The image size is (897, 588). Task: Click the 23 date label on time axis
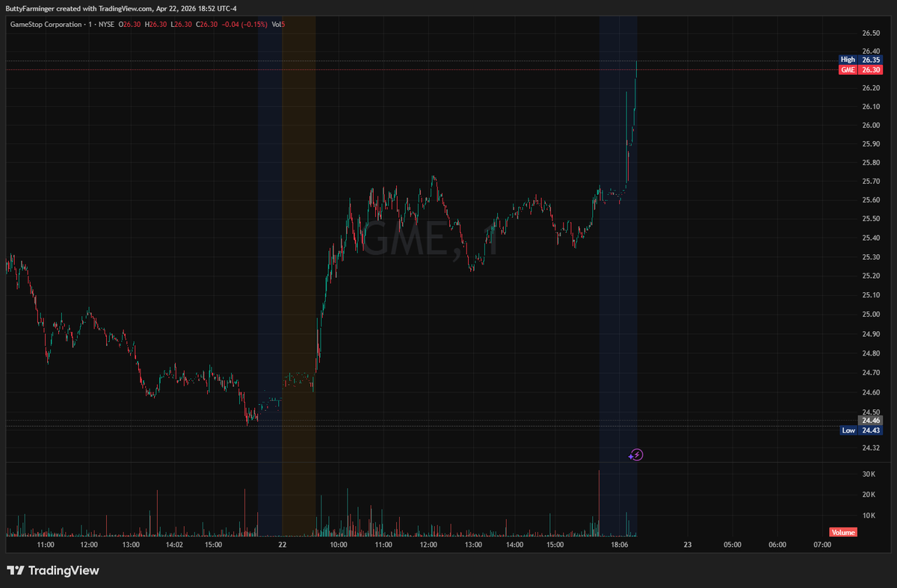point(688,545)
